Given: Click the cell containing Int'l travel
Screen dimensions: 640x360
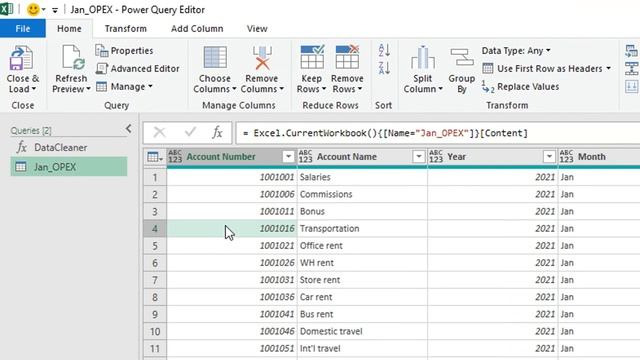Looking at the screenshot, I should (x=362, y=349).
